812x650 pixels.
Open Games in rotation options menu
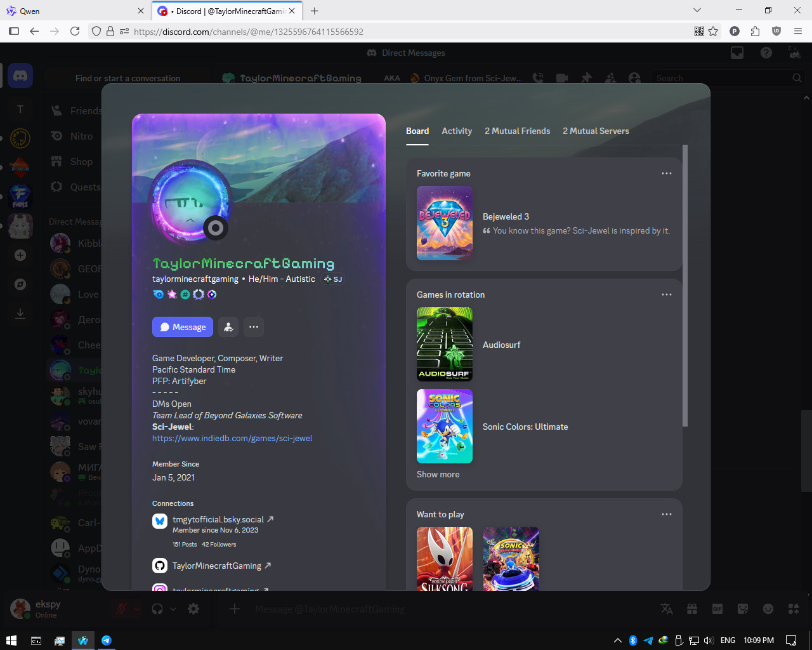pos(666,295)
